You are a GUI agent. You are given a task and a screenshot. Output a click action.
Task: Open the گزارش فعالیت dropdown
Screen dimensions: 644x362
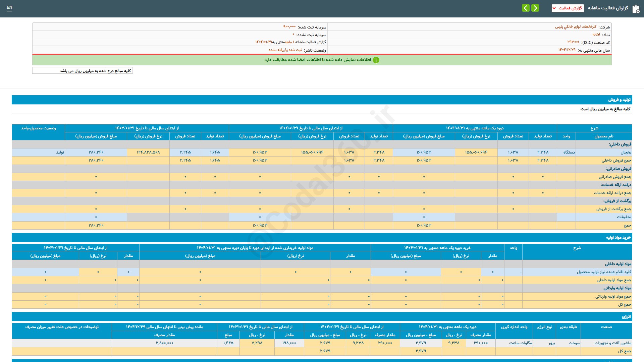pos(568,8)
